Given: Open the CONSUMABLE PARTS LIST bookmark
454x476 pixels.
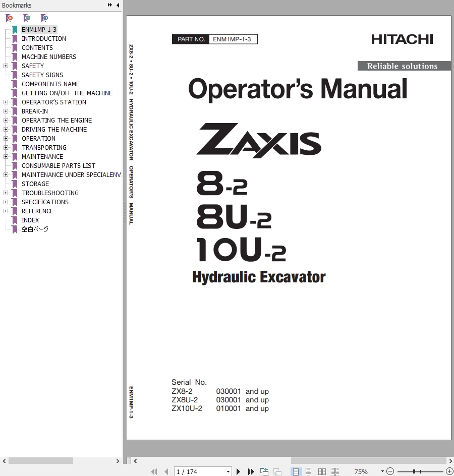Looking at the screenshot, I should 59,166.
